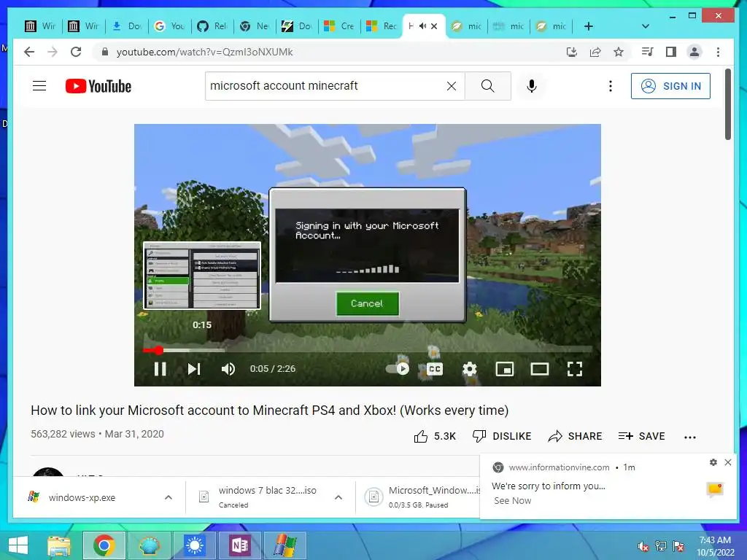Skip to the next video
Screen dimensions: 747x560
(194, 369)
